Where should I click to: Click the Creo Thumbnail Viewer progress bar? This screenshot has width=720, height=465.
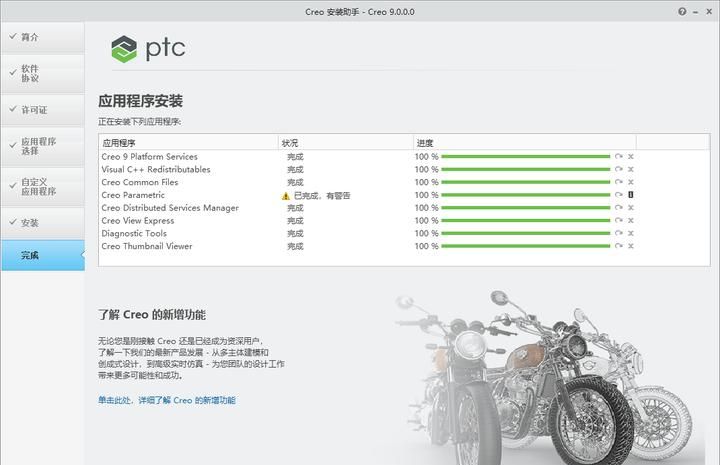pos(525,246)
